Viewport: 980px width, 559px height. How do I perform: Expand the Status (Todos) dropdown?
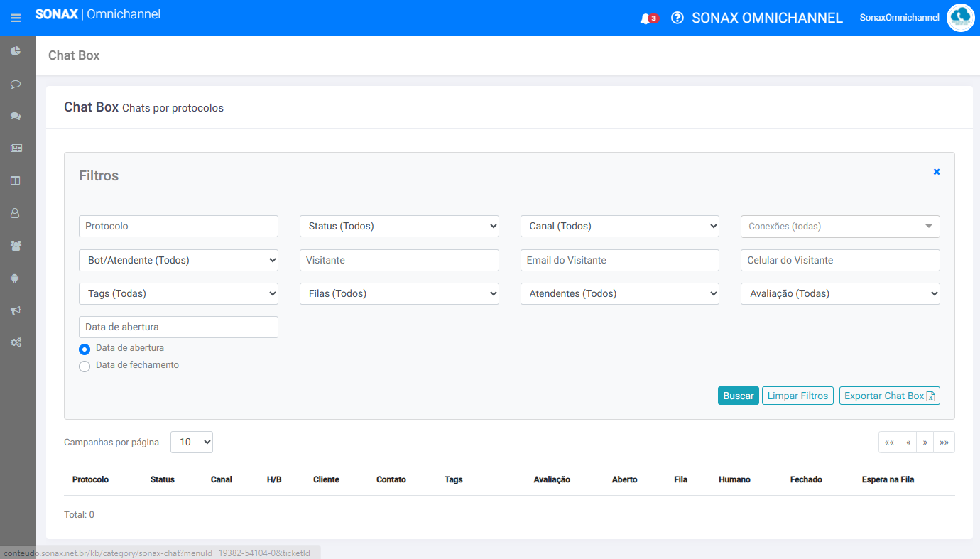[399, 227]
